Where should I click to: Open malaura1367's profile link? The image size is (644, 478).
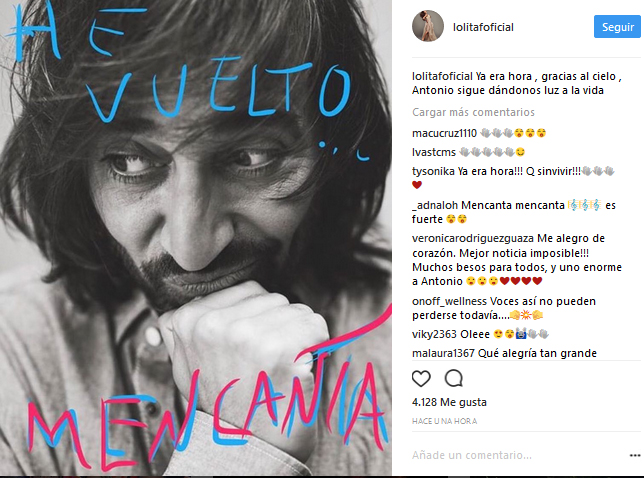(443, 353)
